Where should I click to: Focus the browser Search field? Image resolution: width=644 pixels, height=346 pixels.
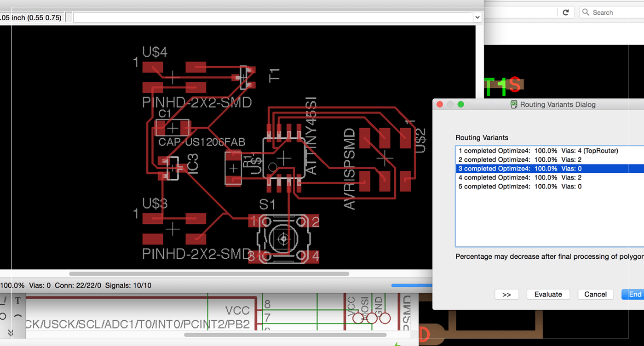612,12
